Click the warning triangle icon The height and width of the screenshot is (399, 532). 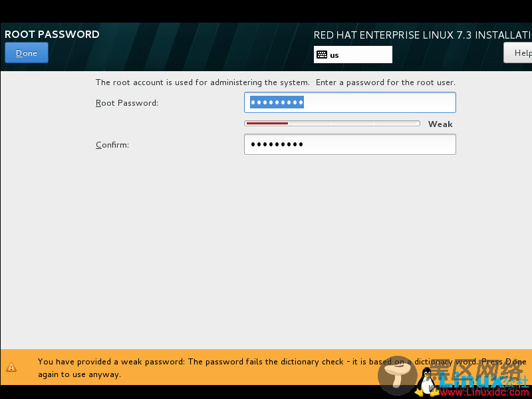[x=11, y=367]
